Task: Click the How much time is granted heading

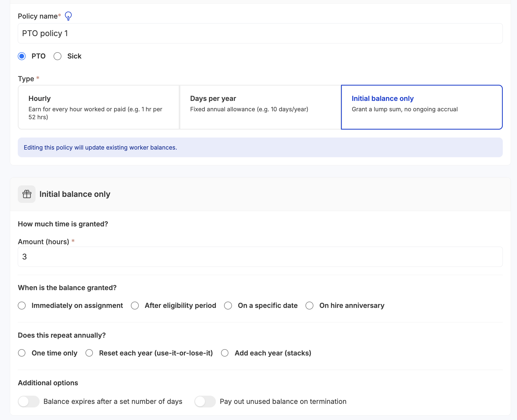Action: [63, 224]
